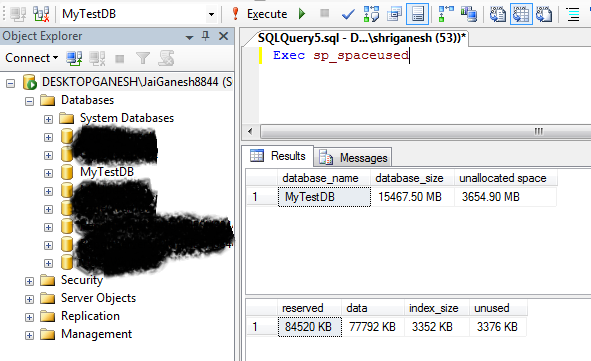Click the Refresh icon in Object Explorer toolbar
The image size is (591, 361).
tap(166, 58)
